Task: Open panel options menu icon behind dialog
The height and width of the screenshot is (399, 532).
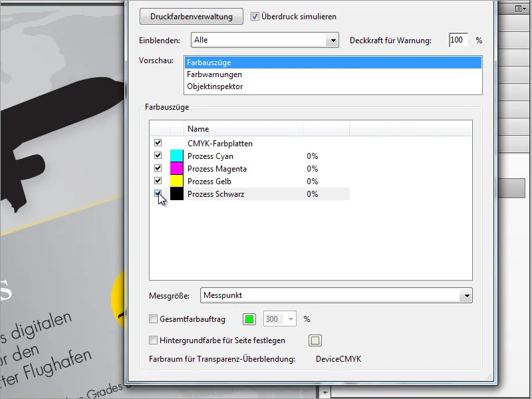Action: pos(520,9)
